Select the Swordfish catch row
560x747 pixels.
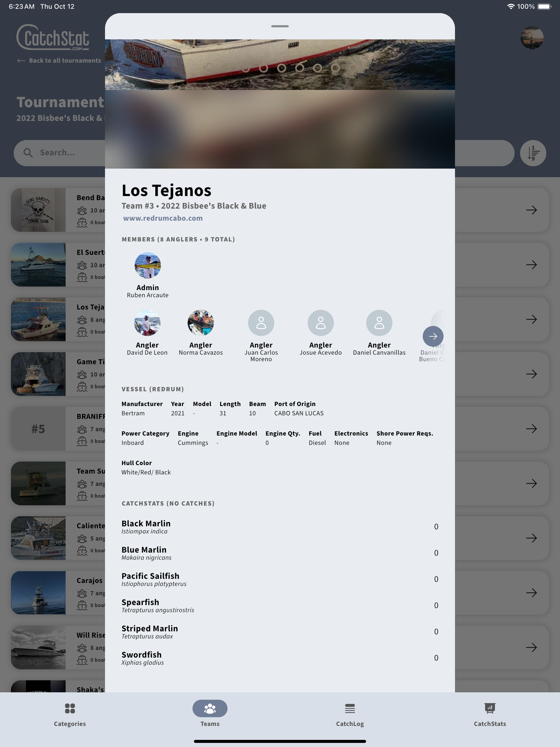[280, 658]
